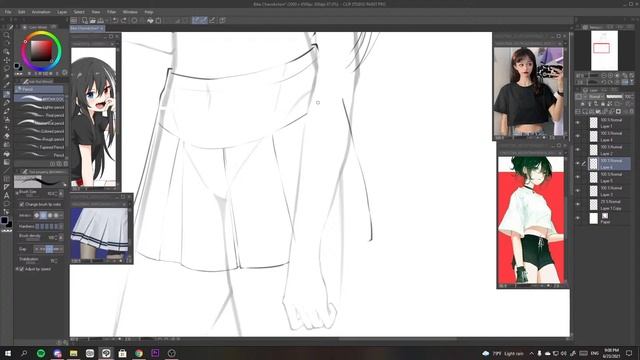Image resolution: width=640 pixels, height=360 pixels.
Task: Open the Window menu
Action: tap(130, 12)
